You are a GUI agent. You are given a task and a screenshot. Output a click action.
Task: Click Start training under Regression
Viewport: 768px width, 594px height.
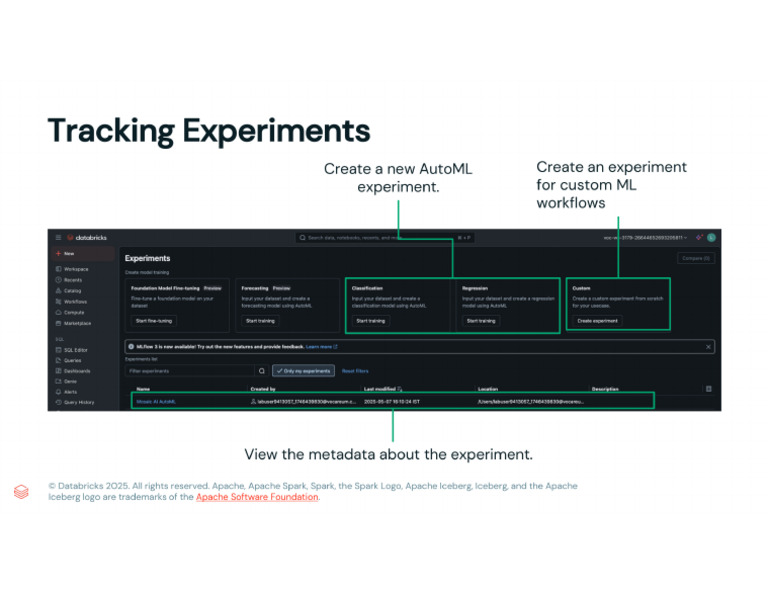pyautogui.click(x=481, y=321)
